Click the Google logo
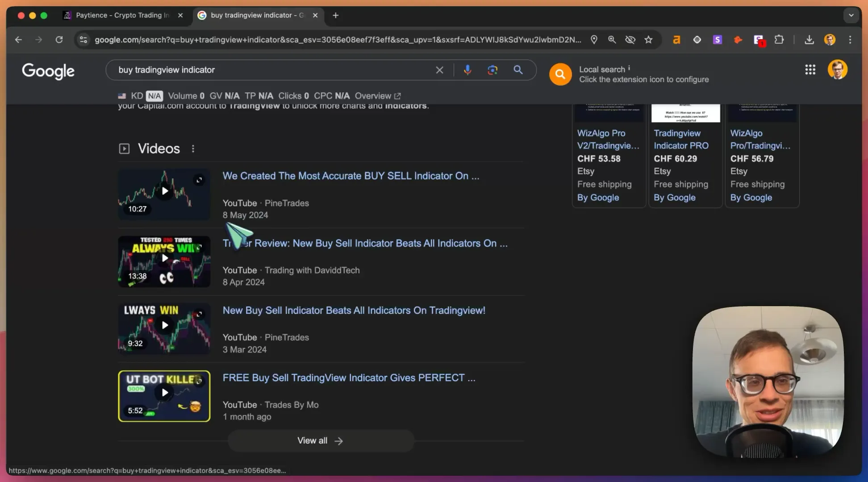This screenshot has height=482, width=868. (x=48, y=71)
